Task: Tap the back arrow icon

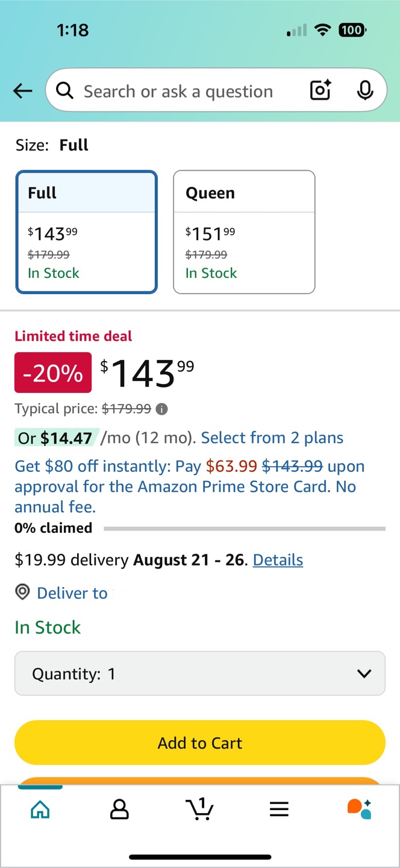Action: tap(22, 91)
